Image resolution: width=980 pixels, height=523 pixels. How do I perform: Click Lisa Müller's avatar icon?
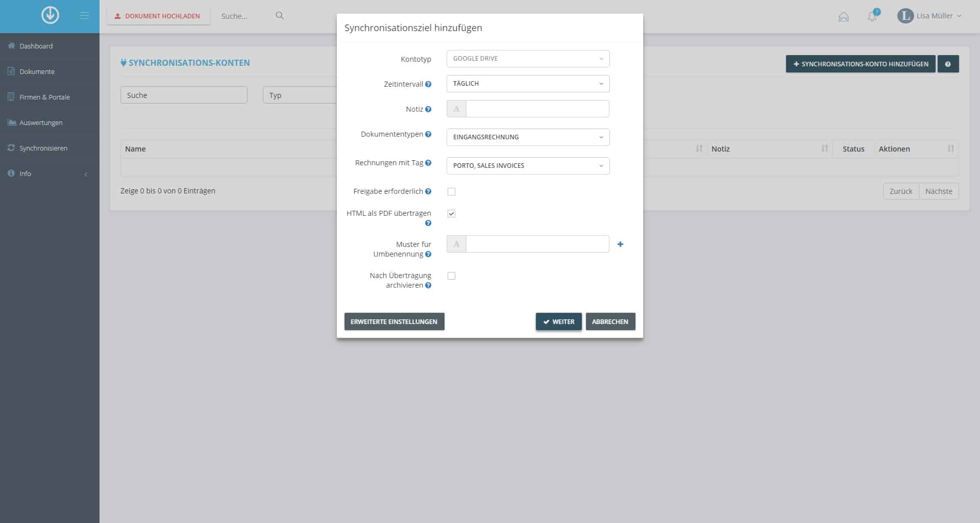[x=905, y=16]
